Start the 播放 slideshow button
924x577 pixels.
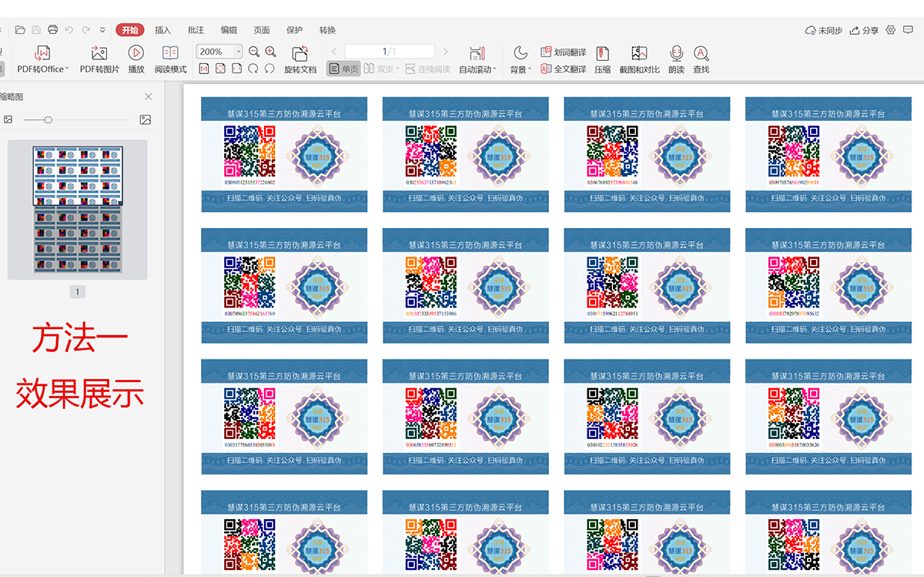coord(136,59)
